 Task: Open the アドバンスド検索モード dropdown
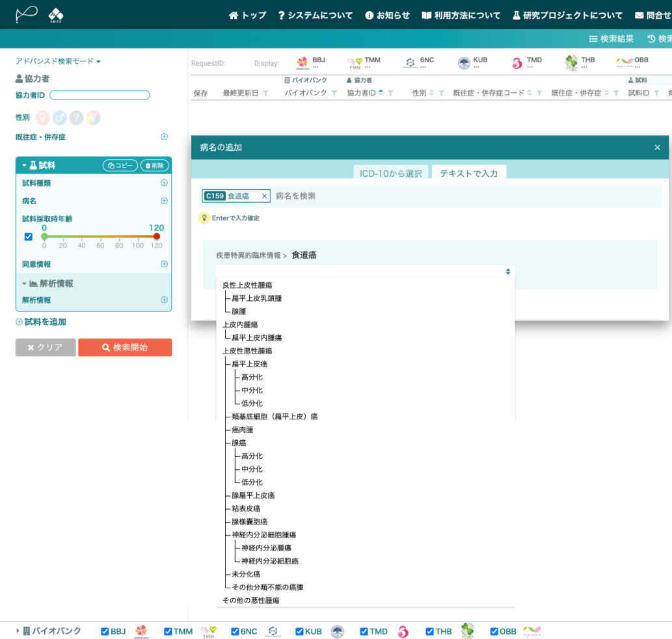coord(58,61)
